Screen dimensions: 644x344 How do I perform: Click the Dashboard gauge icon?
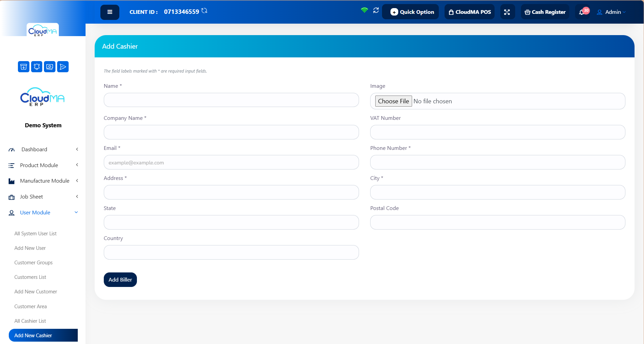pos(11,150)
